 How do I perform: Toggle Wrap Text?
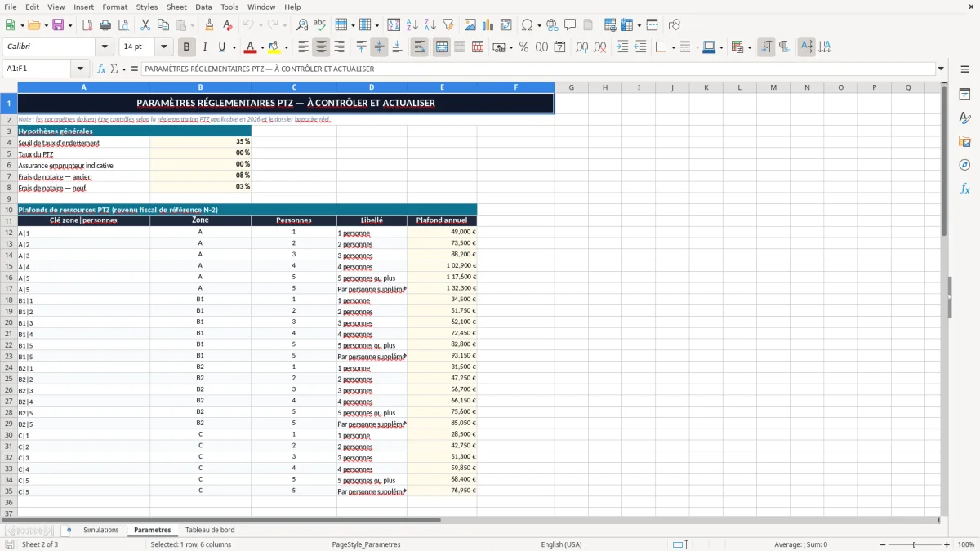tap(420, 47)
